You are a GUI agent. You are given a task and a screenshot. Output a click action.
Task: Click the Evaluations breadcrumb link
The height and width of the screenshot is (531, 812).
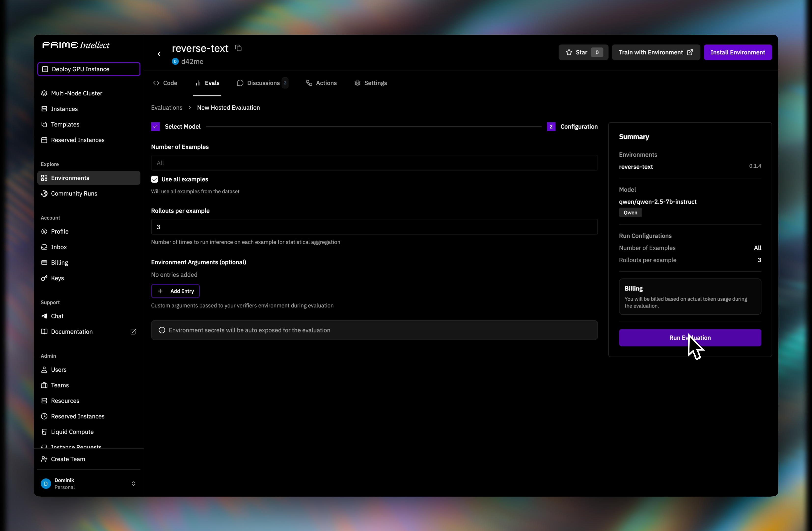(166, 108)
